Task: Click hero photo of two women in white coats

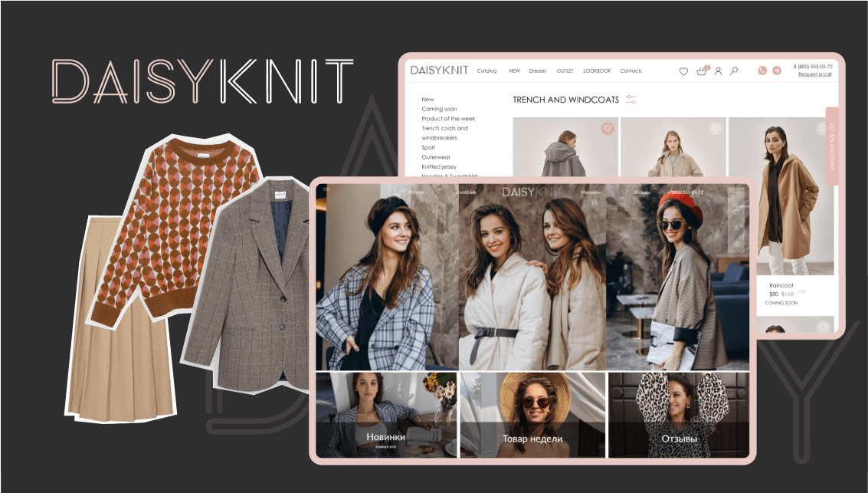Action: 532,277
